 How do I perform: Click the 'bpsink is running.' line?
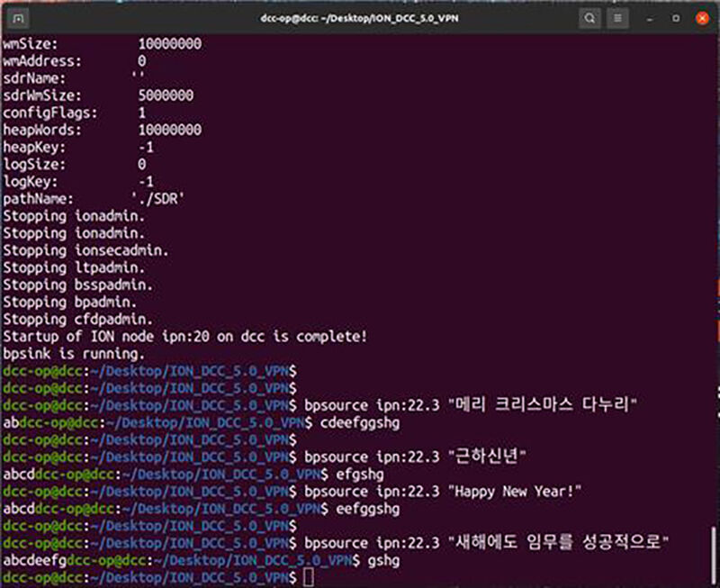click(74, 354)
